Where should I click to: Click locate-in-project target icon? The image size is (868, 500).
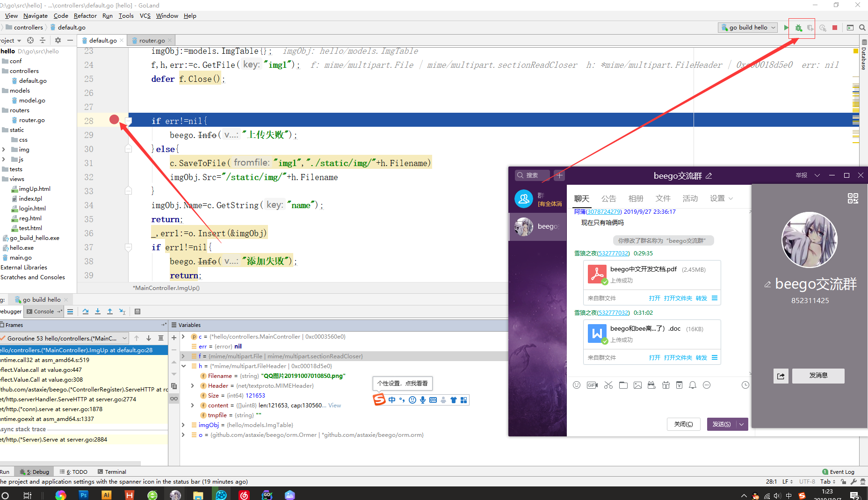tap(30, 40)
